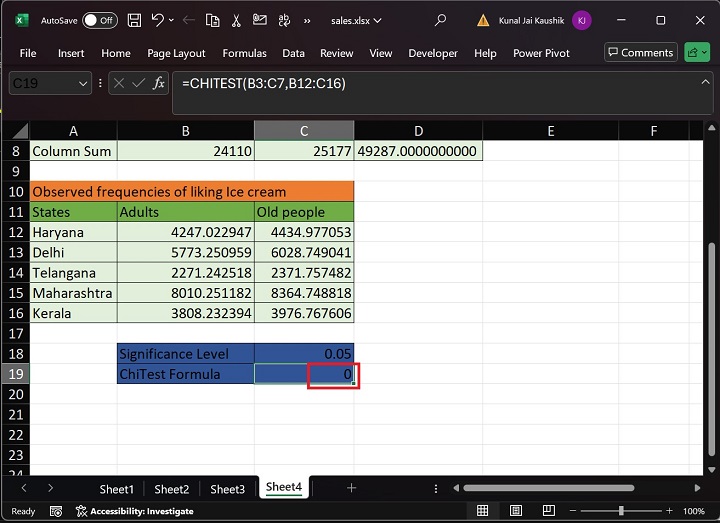The image size is (720, 523).
Task: Switch to the Sheet2 tab
Action: [x=171, y=489]
